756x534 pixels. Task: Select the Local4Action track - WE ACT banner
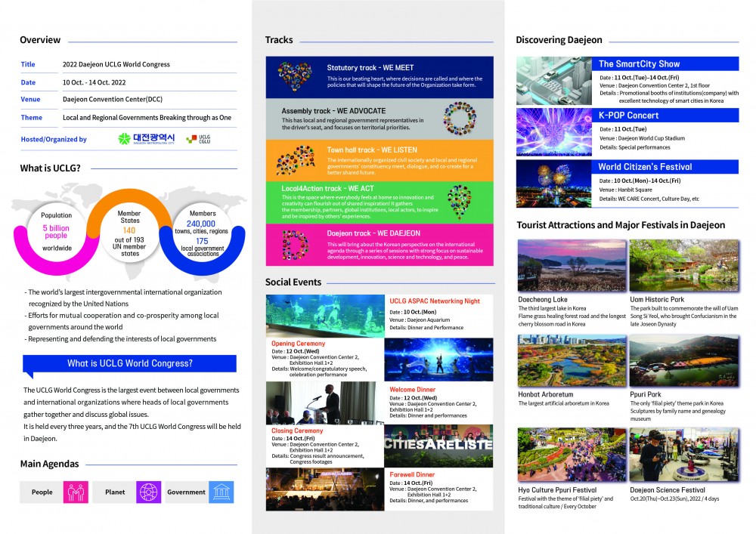click(x=380, y=202)
